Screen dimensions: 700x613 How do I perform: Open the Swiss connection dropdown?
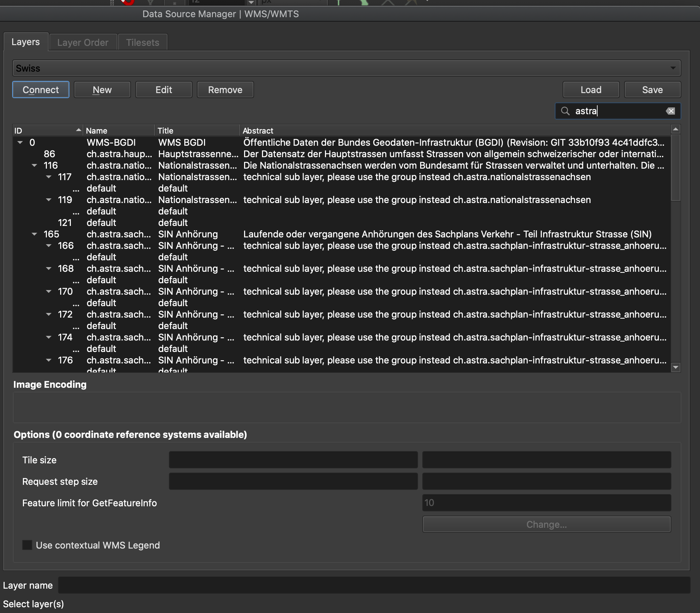[x=673, y=68]
